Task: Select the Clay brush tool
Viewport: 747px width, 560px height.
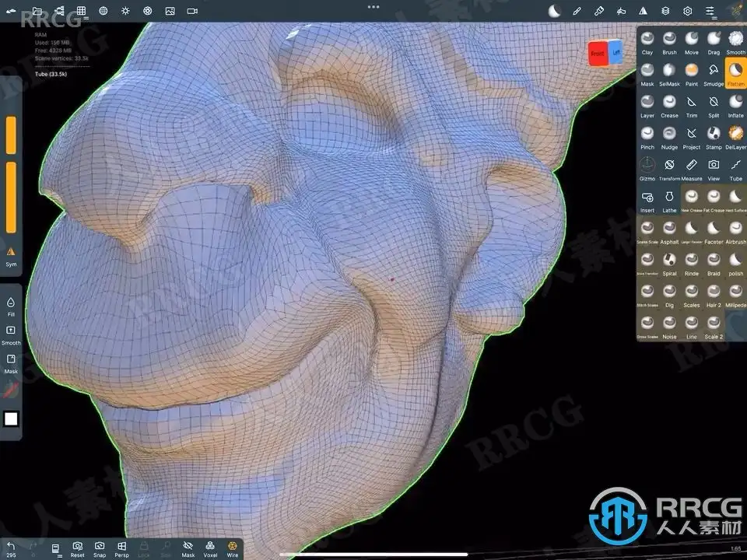Action: click(647, 43)
